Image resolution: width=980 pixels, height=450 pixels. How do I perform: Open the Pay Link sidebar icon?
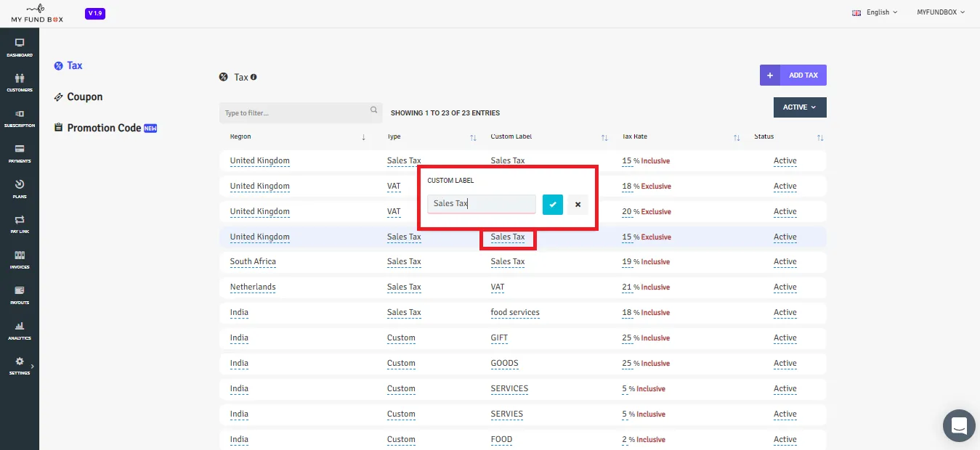20,224
